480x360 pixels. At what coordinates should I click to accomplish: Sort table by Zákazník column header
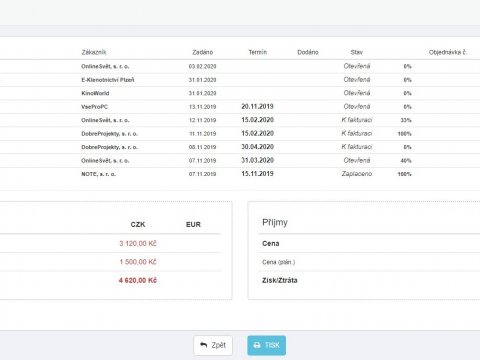94,52
